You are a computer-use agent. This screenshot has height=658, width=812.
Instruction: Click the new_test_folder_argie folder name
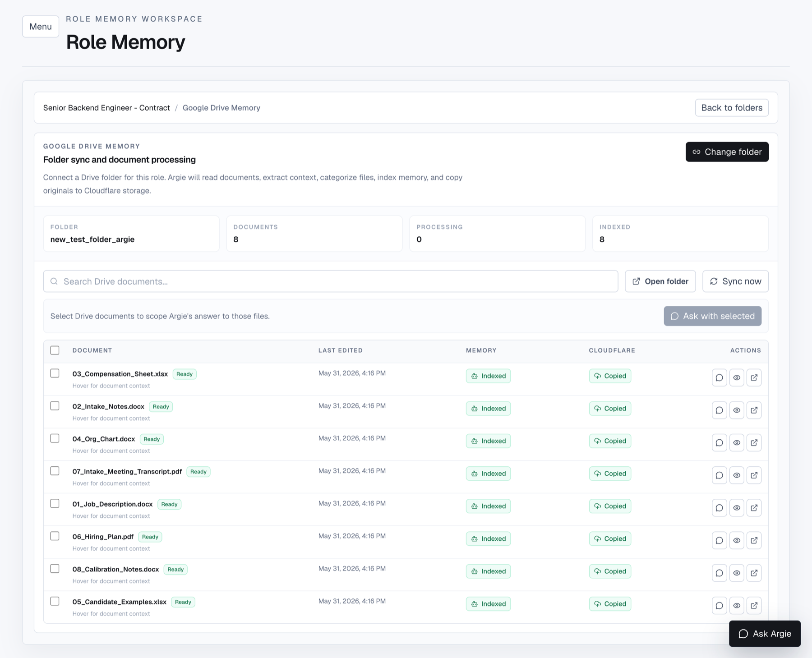(92, 239)
